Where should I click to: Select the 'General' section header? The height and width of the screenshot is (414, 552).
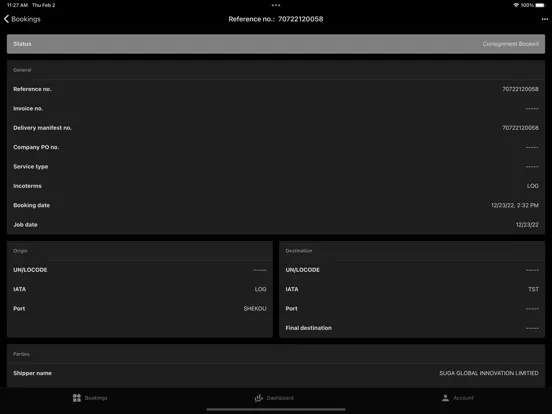[x=22, y=70]
